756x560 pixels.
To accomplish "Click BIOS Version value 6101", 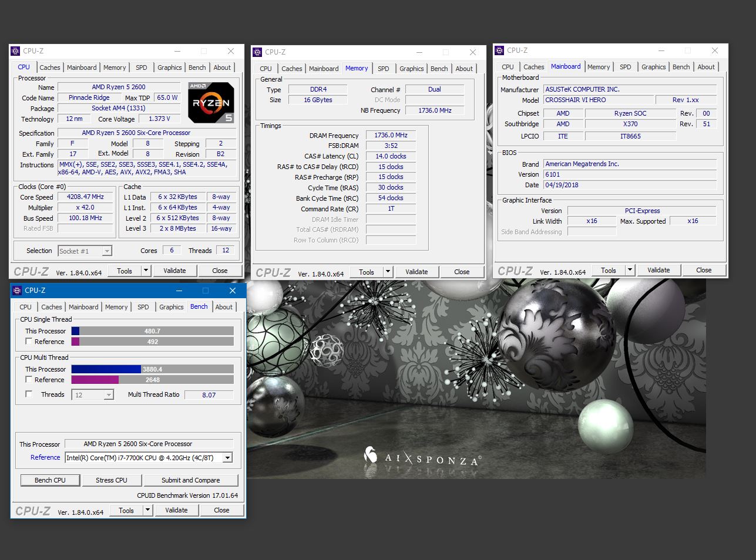I will click(x=630, y=175).
